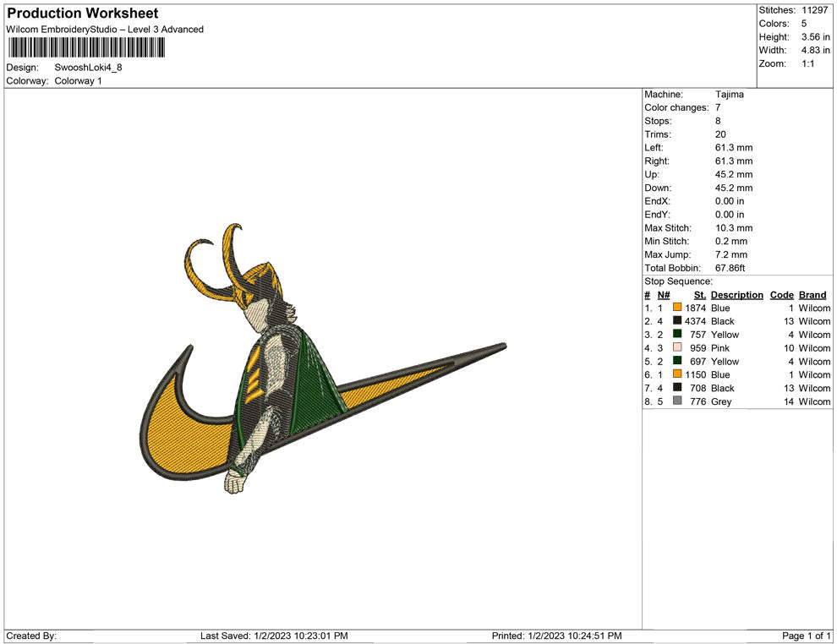Click the Code column header
The image size is (837, 644).
pos(781,295)
